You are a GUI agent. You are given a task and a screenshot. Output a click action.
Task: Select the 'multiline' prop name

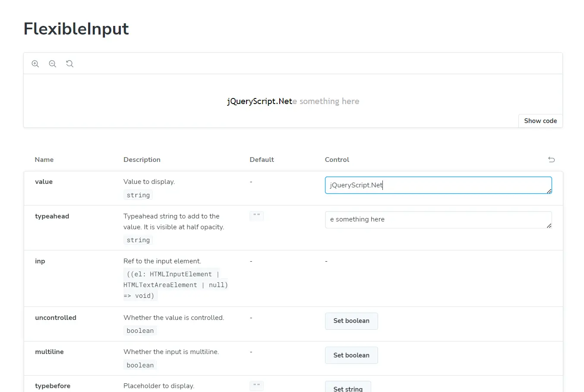coord(49,352)
